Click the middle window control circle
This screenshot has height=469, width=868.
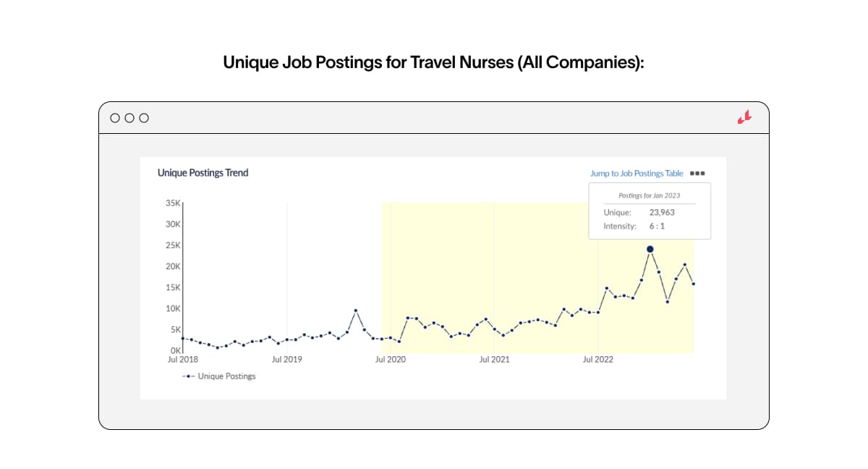click(129, 118)
